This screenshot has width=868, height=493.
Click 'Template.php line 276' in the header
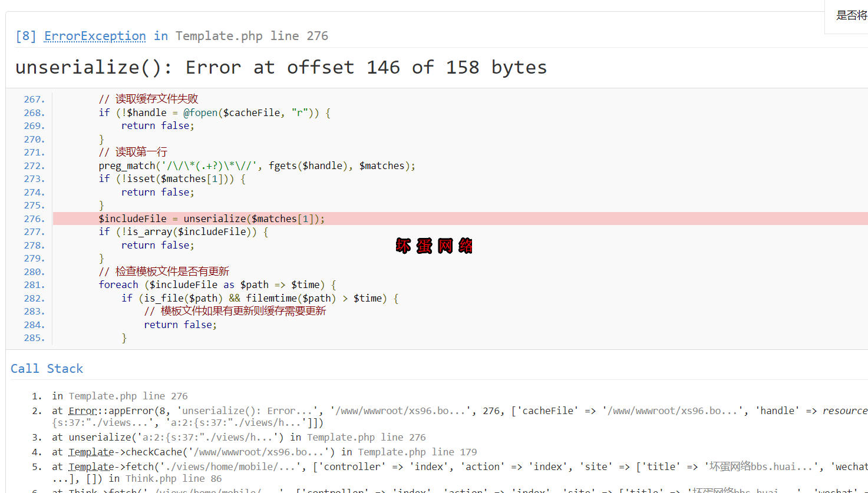click(252, 36)
